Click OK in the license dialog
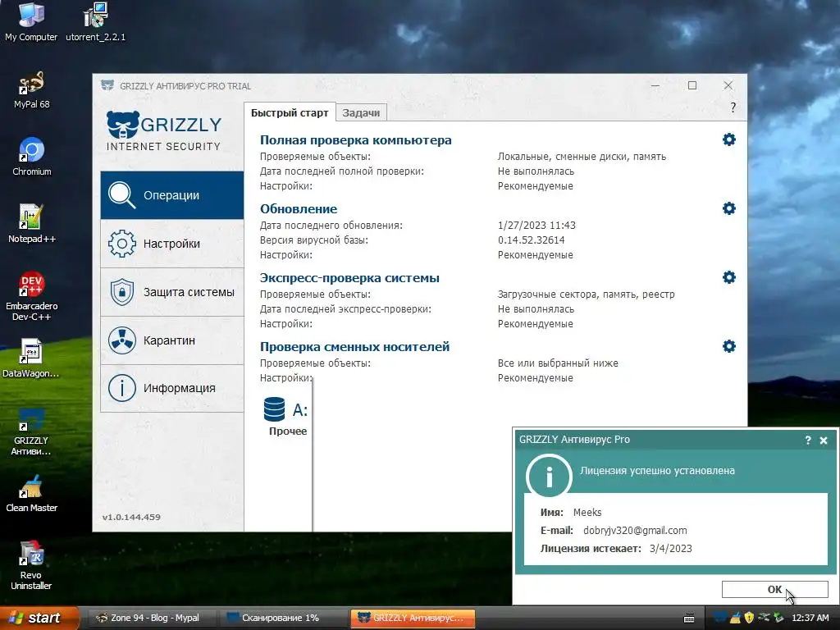This screenshot has width=840, height=630. pyautogui.click(x=774, y=589)
